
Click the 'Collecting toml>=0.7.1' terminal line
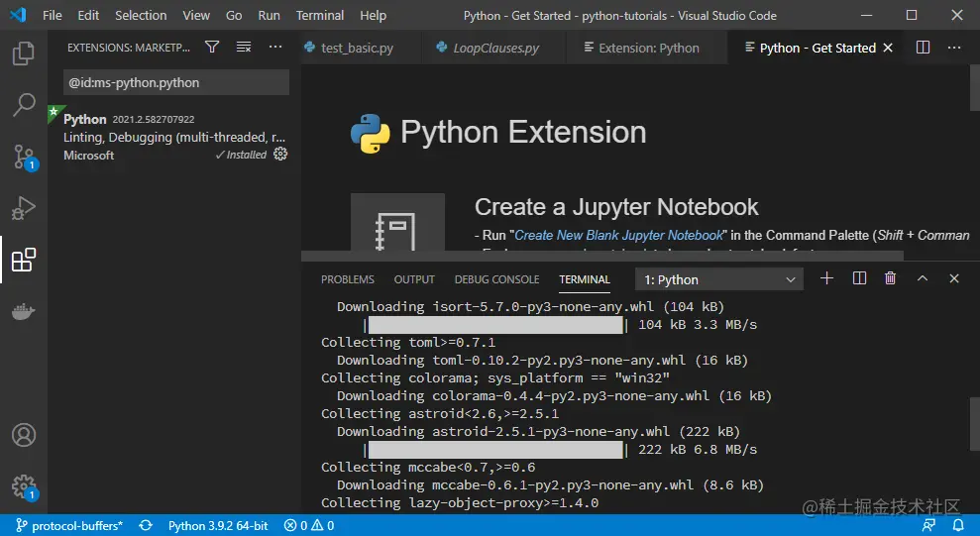408,343
